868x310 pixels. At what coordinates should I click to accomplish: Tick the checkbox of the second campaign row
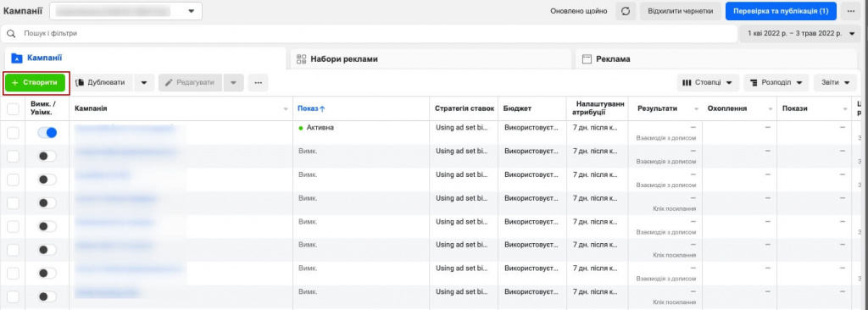[x=13, y=156]
